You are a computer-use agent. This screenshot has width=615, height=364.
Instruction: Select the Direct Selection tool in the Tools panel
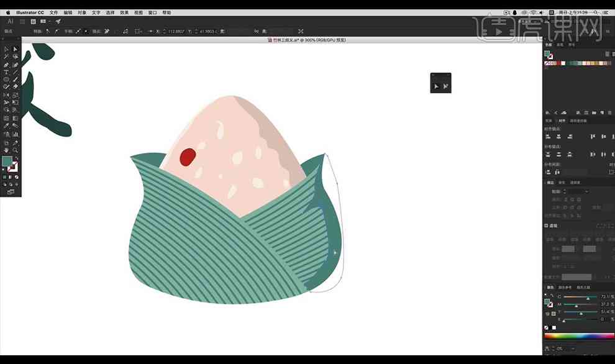click(16, 49)
